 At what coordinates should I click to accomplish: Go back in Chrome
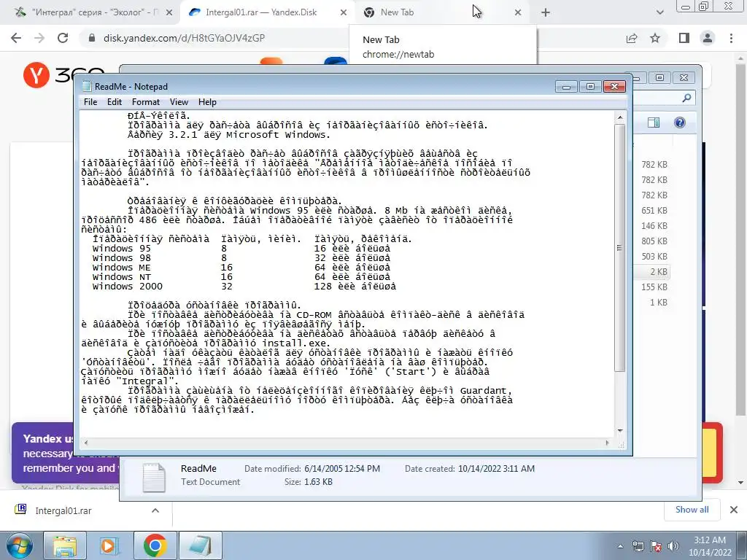point(16,38)
